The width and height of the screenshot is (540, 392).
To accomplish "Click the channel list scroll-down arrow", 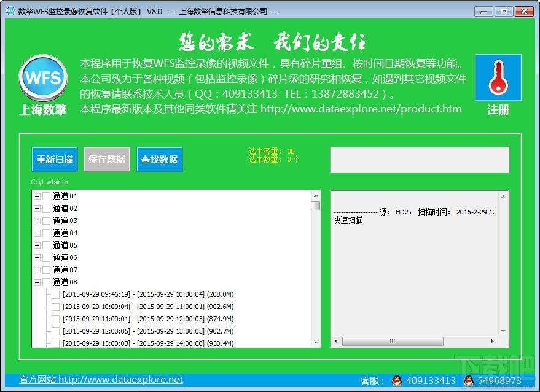I will (x=315, y=343).
